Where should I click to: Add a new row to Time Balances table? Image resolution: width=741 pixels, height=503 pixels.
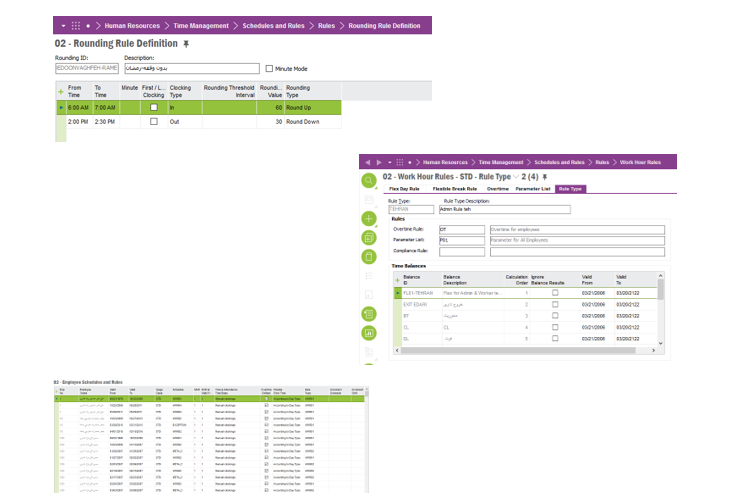tap(397, 280)
